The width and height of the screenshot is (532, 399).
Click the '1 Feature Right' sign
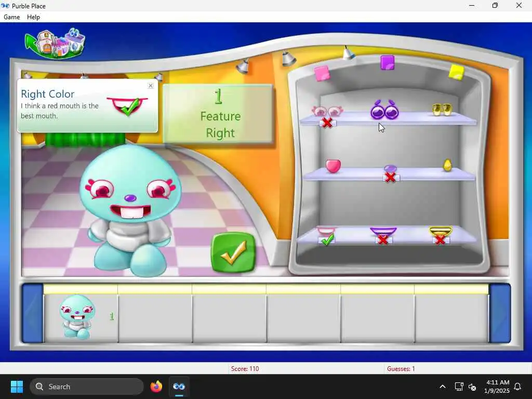218,114
